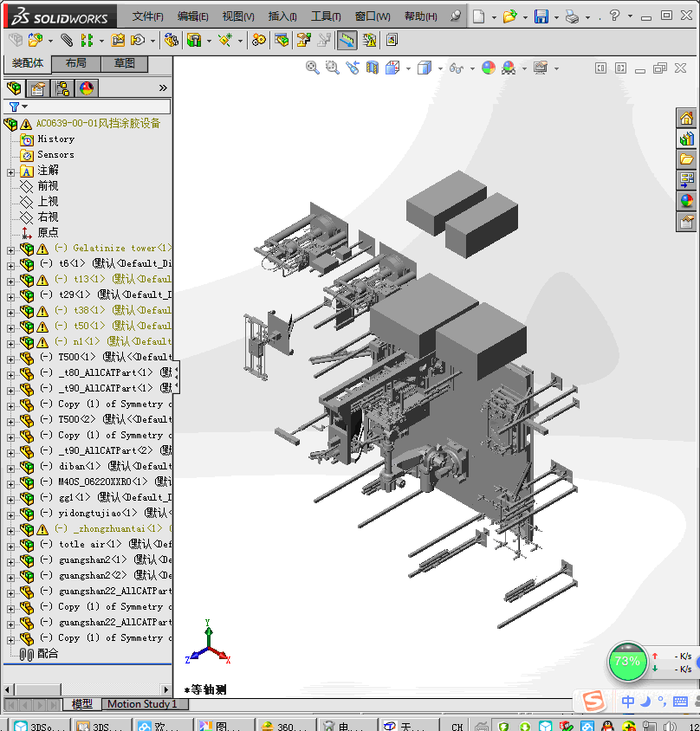Click the green 73% memory indicator widget
The width and height of the screenshot is (700, 731).
(x=626, y=661)
